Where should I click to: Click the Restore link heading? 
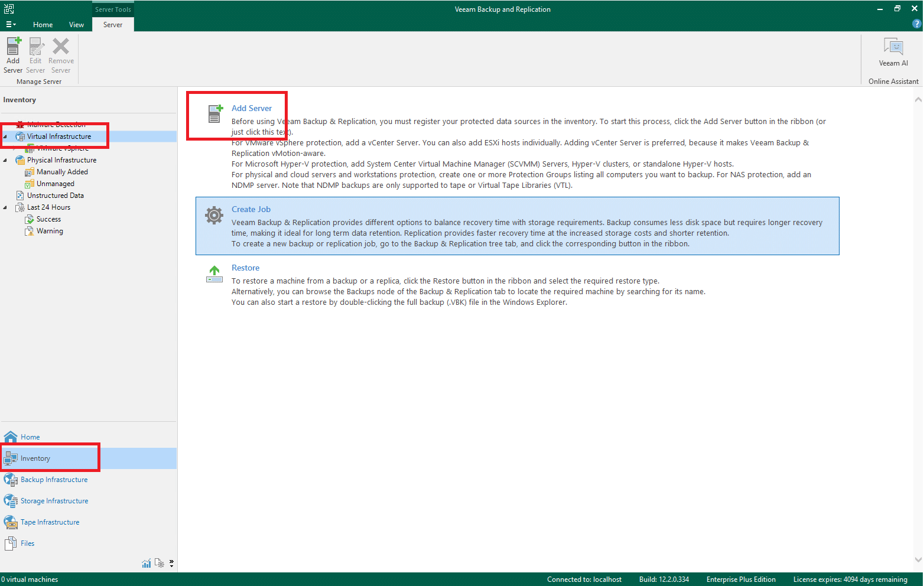point(245,268)
